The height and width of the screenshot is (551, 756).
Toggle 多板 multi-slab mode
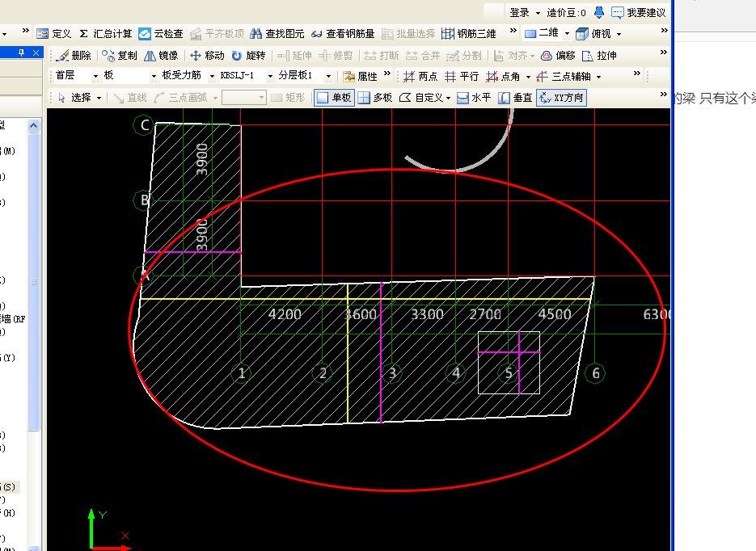tap(375, 98)
